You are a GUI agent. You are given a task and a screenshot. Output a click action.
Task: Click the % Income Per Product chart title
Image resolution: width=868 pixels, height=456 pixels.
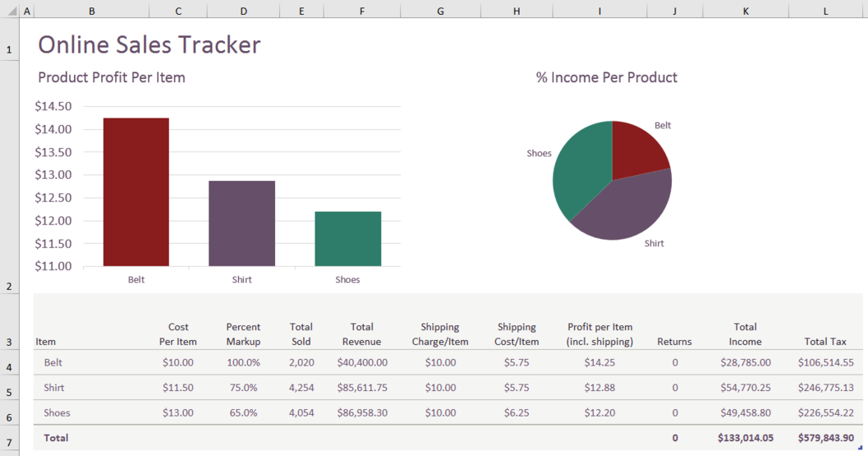[x=606, y=77]
